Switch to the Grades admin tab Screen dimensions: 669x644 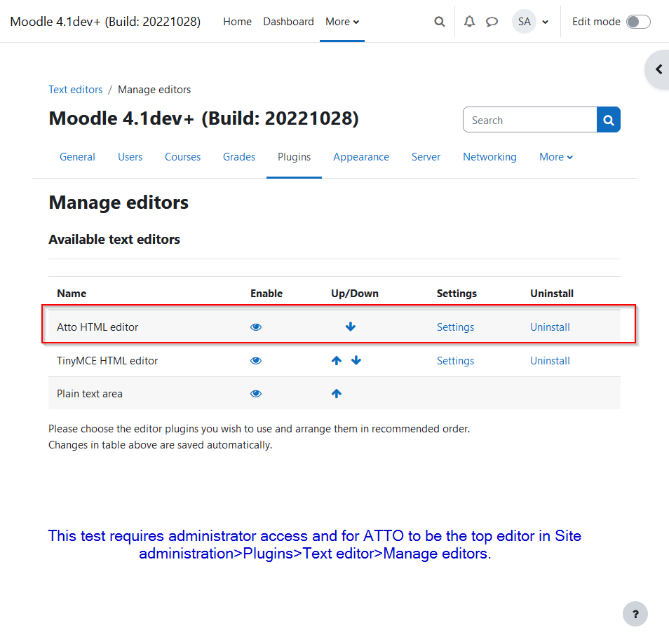click(239, 157)
